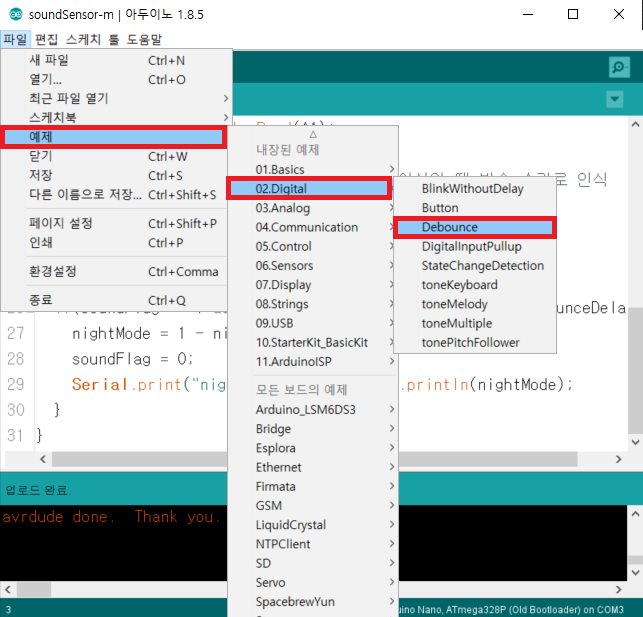Expand GSM examples submenu
Viewport: 643px width, 617px height.
tap(313, 505)
